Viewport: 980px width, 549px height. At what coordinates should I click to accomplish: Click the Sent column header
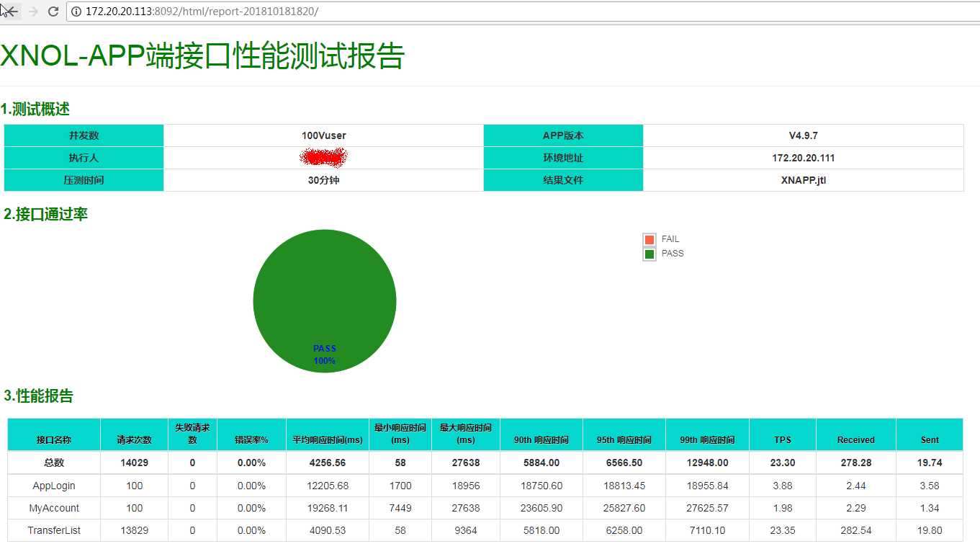tap(930, 434)
